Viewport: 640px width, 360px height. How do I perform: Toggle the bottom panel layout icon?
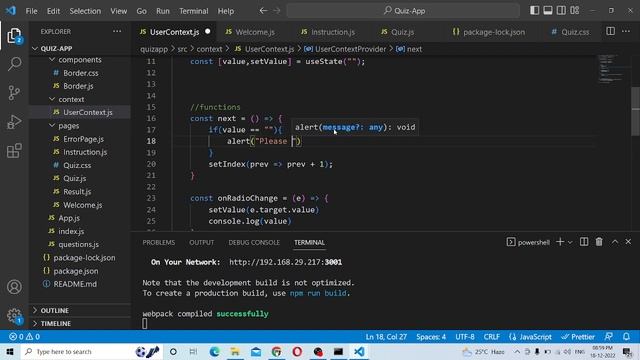click(x=548, y=11)
